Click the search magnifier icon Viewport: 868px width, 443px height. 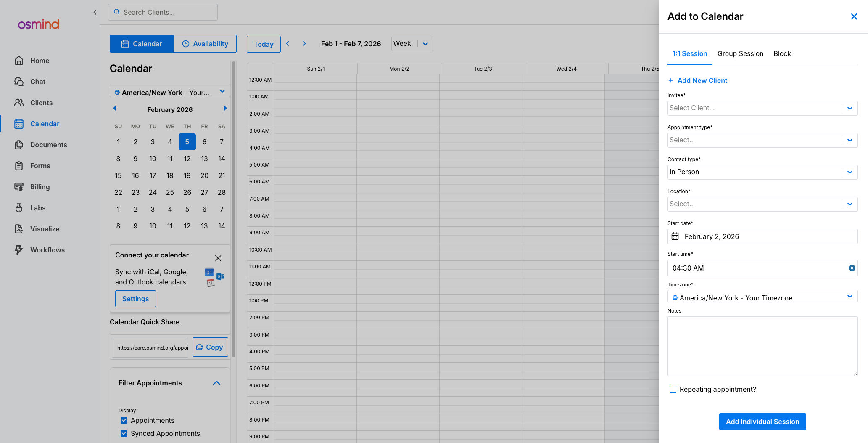point(117,12)
